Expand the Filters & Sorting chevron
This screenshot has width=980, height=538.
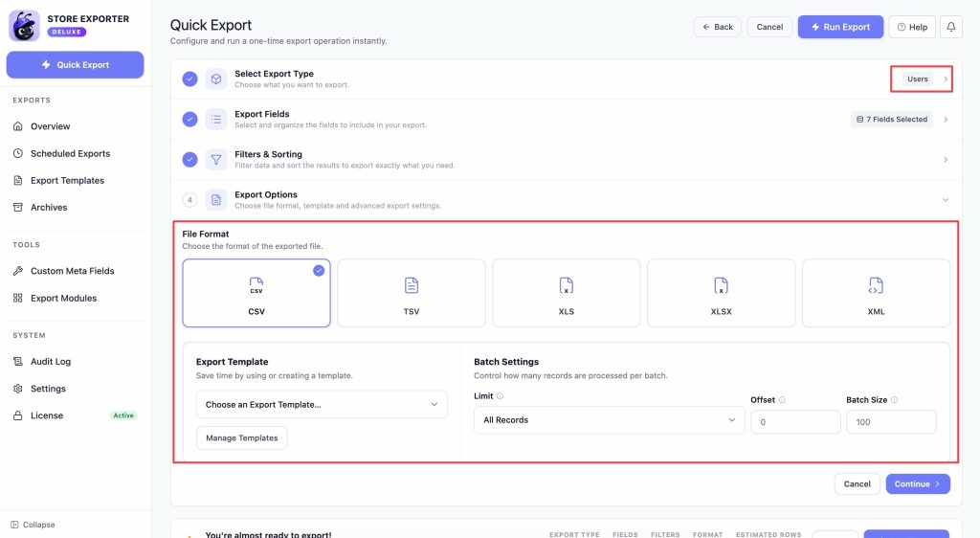[946, 159]
